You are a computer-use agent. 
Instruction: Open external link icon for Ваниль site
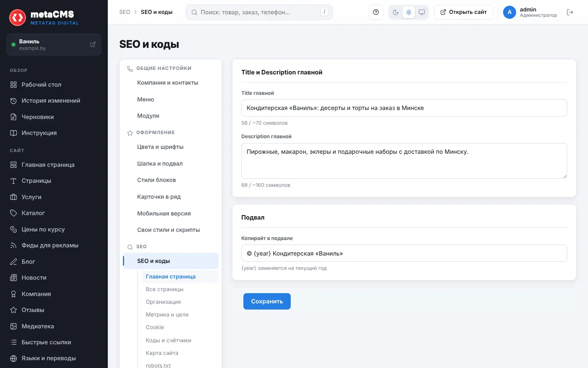[x=93, y=44]
